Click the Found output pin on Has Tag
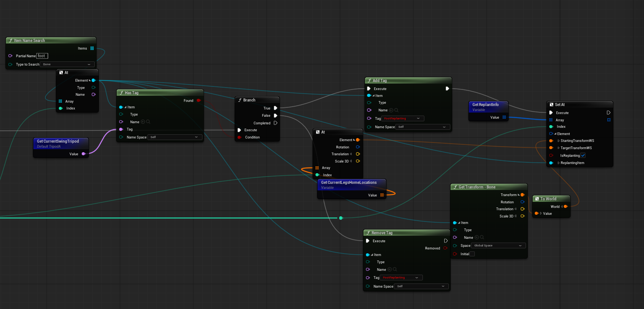 pos(199,101)
